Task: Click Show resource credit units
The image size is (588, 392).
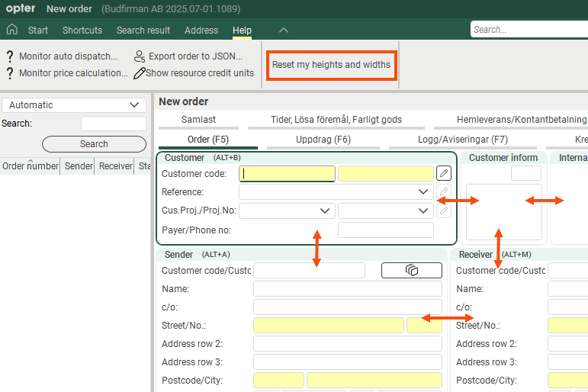Action: pos(200,73)
